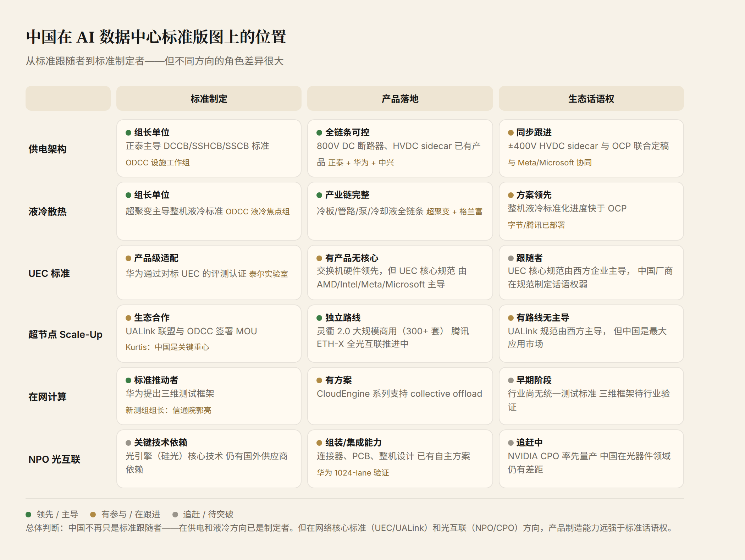This screenshot has height=560, width=745.
Task: Click the text UALink 联盟与 ODCC 签署 MOU
Action: [191, 331]
